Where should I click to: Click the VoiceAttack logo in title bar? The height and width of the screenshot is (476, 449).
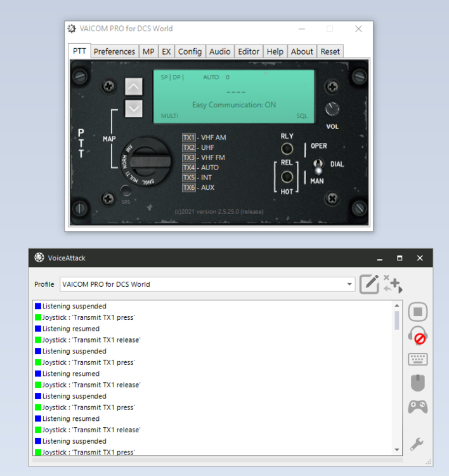click(39, 258)
